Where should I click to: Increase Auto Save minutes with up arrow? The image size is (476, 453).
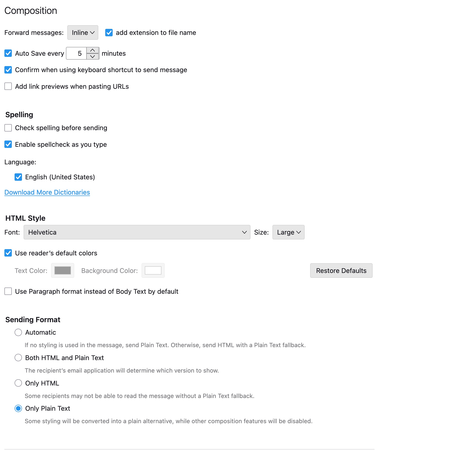(92, 50)
